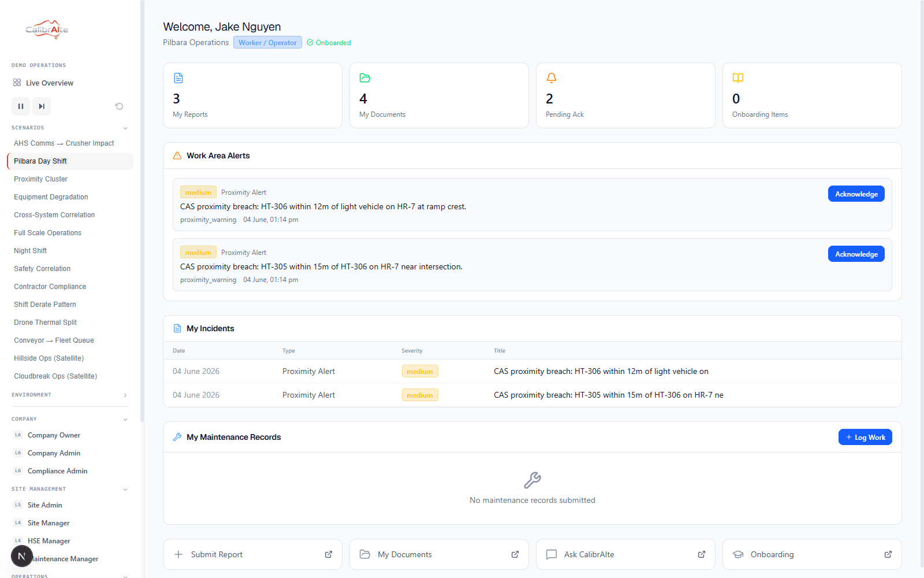Open My Documents external link icon
The image size is (924, 578).
[x=515, y=554]
